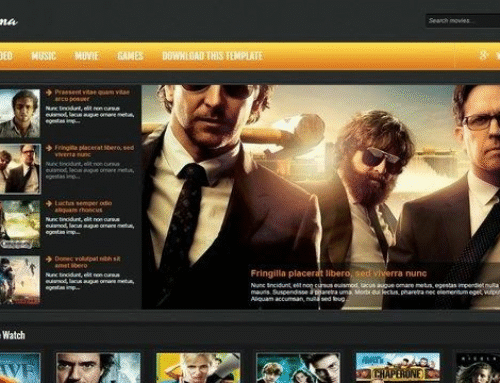Image resolution: width=500 pixels, height=383 pixels.
Task: Open the Google+ social icon in nav bar
Action: coord(484,55)
